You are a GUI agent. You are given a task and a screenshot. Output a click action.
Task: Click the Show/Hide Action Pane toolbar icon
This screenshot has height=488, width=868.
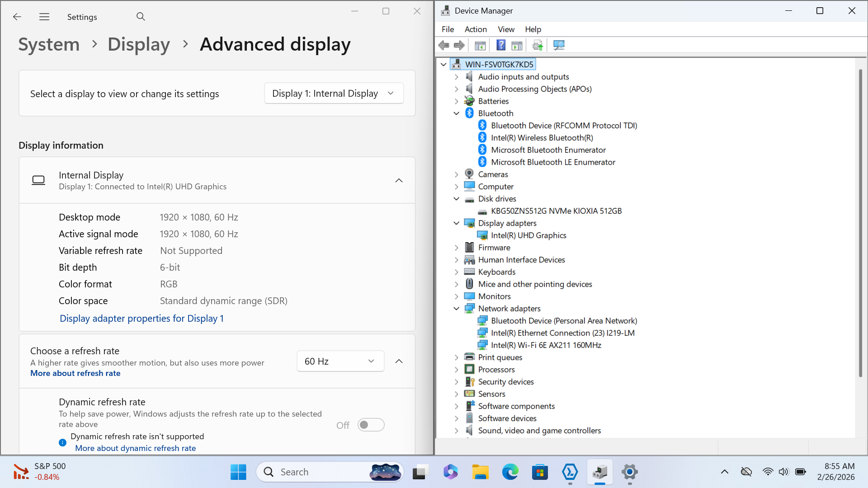click(517, 45)
